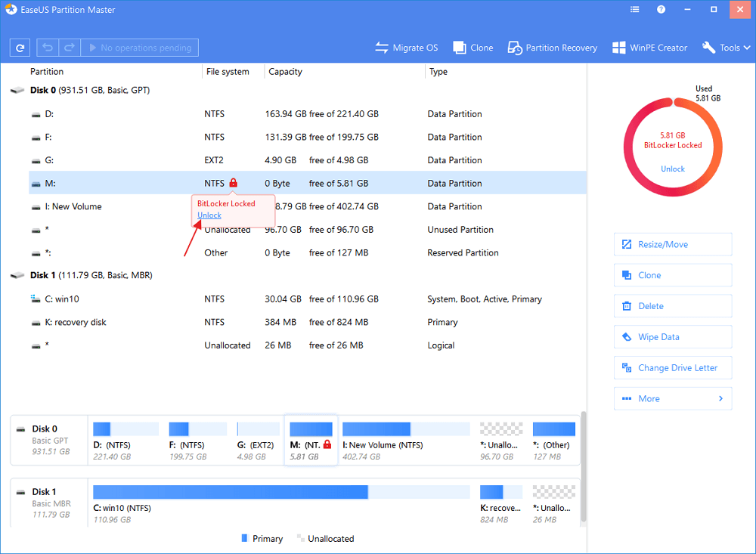The height and width of the screenshot is (554, 756).
Task: Select the M: BitLocker partition row
Action: (308, 183)
